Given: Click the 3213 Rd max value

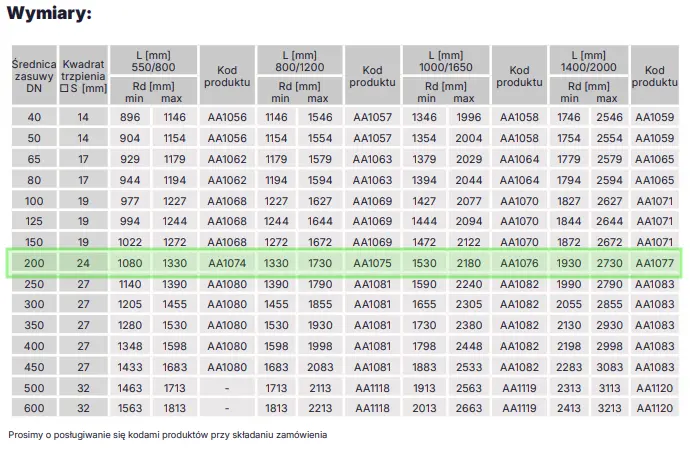Looking at the screenshot, I should coord(609,409).
